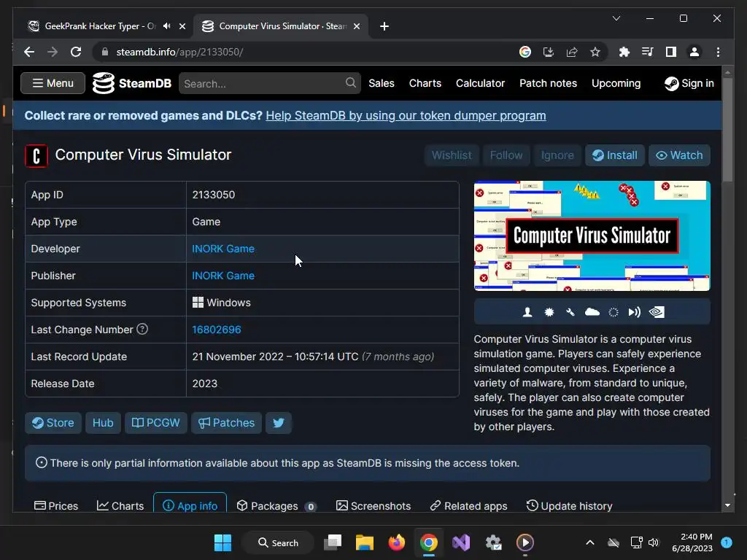Open the PCGW link button
Screen dimensions: 747x560
point(156,423)
